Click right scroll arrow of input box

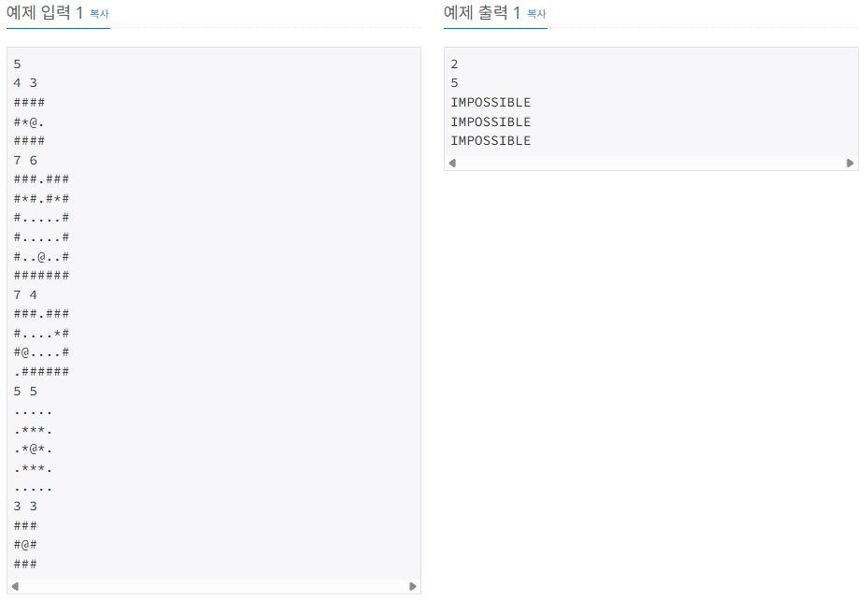tap(412, 586)
